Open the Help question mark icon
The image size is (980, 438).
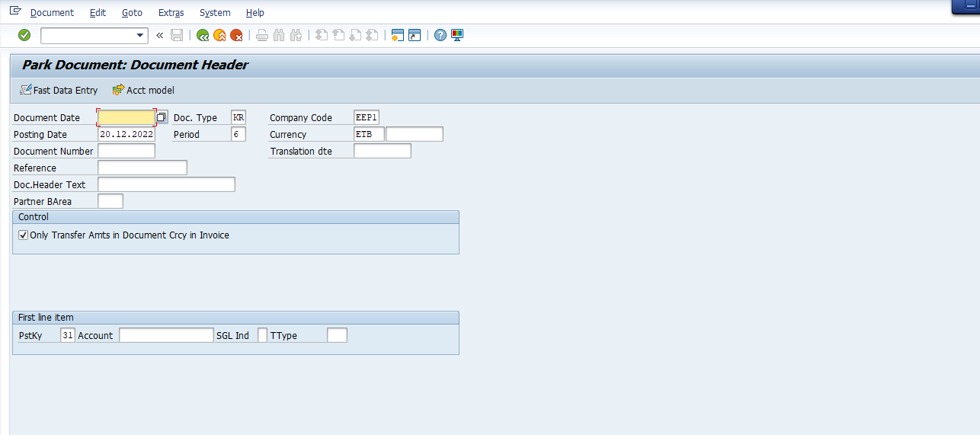[440, 35]
